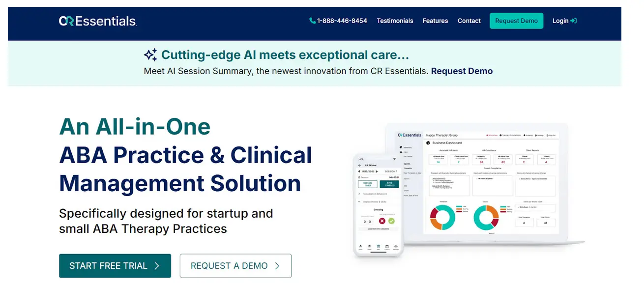Click the CR Essentials logo
This screenshot has width=644, height=285.
(x=97, y=21)
